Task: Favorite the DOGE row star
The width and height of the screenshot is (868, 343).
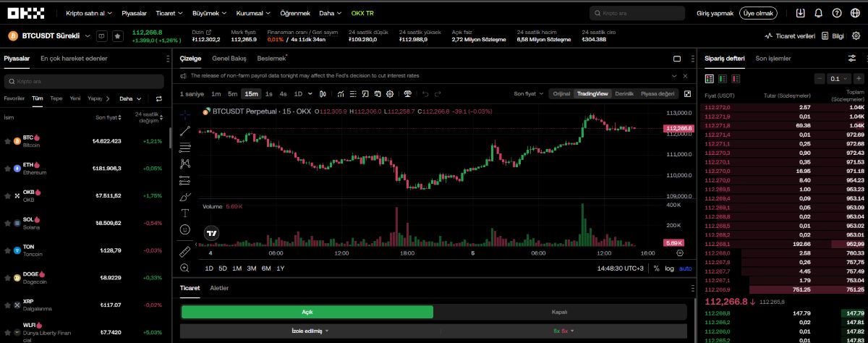Action: (x=7, y=278)
